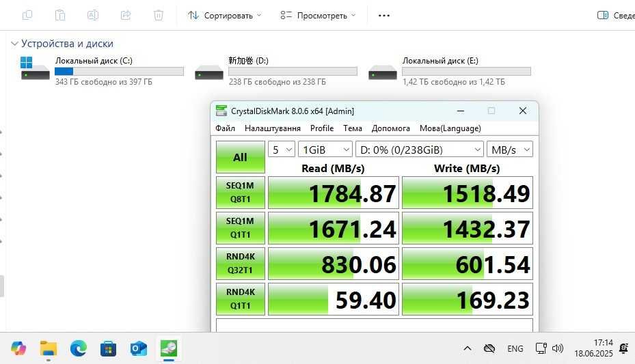
Task: Open File Explorer from the taskbar
Action: tap(49, 348)
